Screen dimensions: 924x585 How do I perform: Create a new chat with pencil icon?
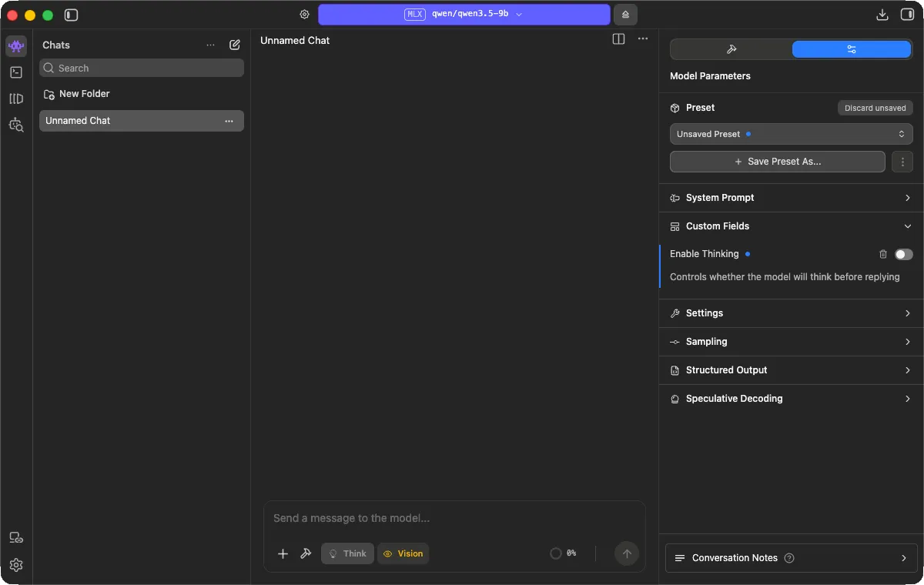tap(235, 45)
